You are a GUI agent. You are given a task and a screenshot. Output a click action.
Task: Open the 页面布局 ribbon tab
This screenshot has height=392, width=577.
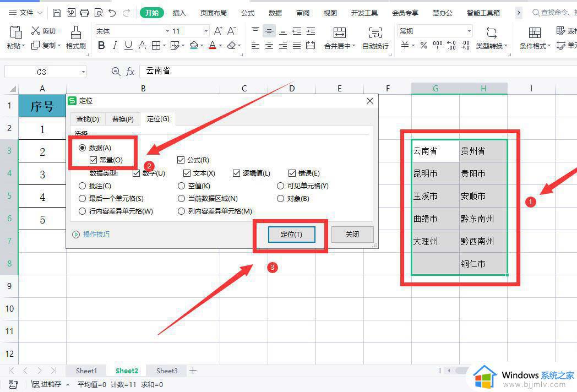214,13
